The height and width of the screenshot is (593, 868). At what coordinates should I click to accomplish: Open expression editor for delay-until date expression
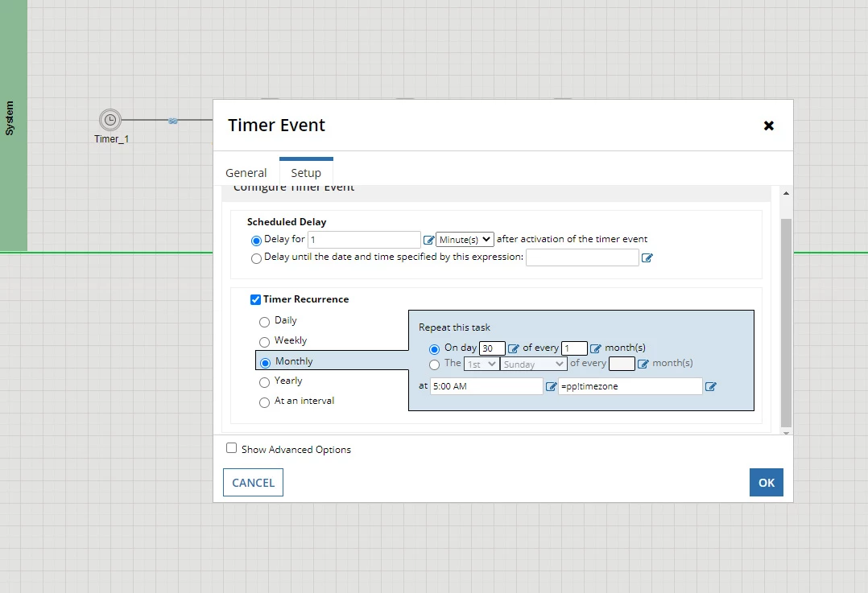(x=647, y=257)
